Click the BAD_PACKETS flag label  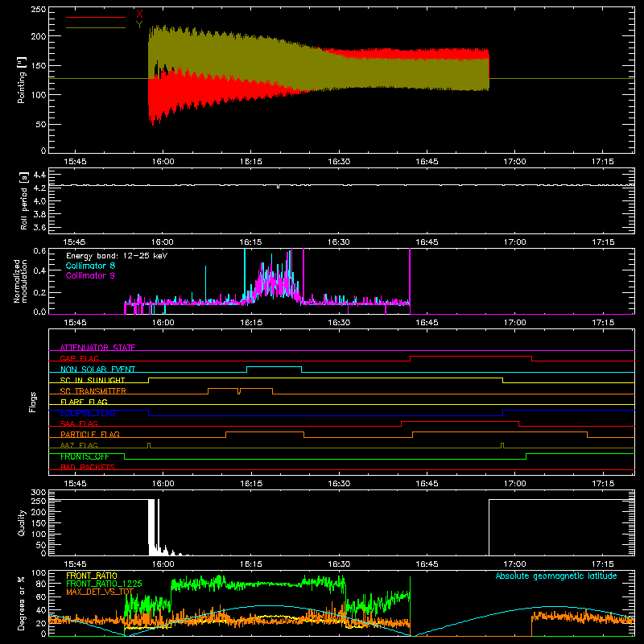tap(88, 467)
